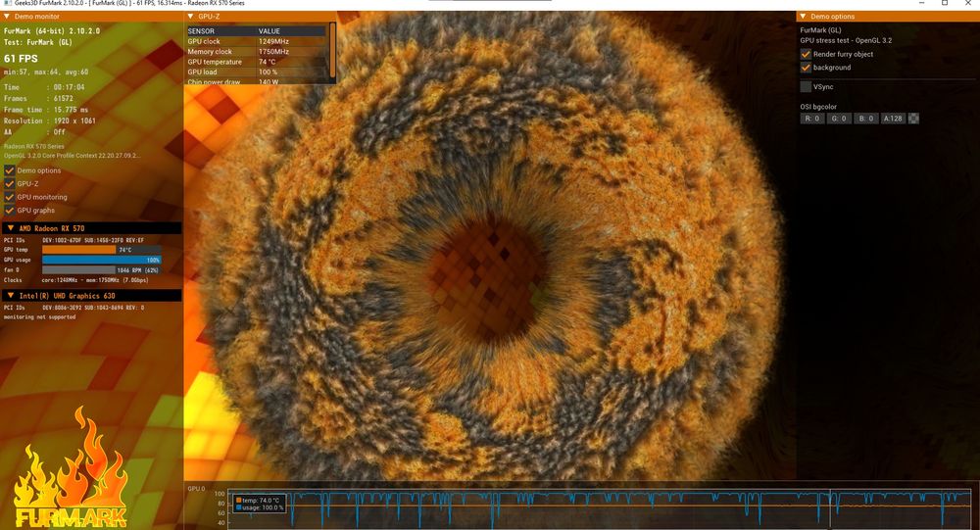Click the AMD PCI IDs DEV:1002-67DF line

point(73,240)
